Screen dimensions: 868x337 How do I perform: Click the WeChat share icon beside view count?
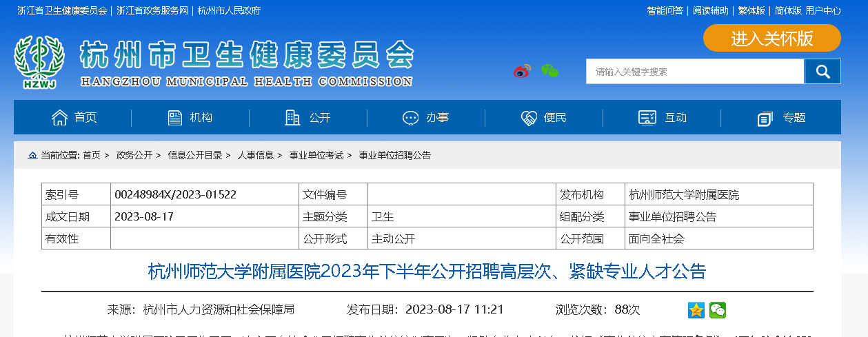coord(718,310)
